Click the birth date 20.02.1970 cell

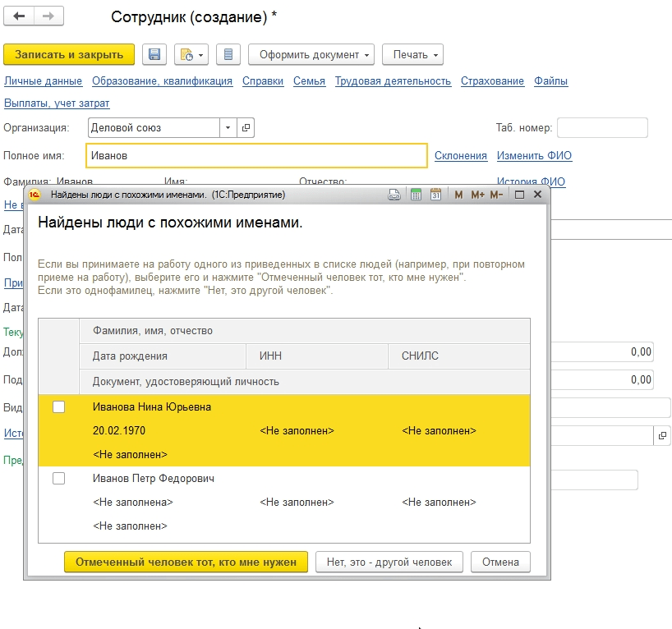point(119,430)
